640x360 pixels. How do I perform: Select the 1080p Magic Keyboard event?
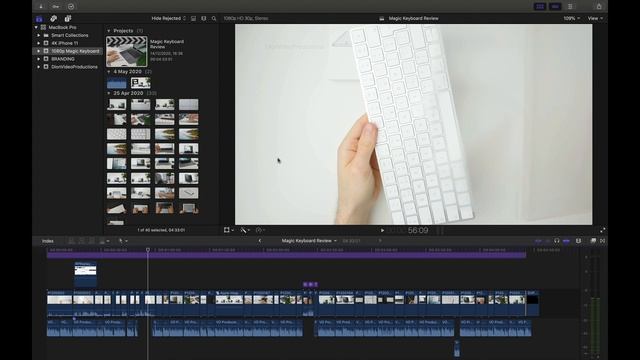coord(68,51)
